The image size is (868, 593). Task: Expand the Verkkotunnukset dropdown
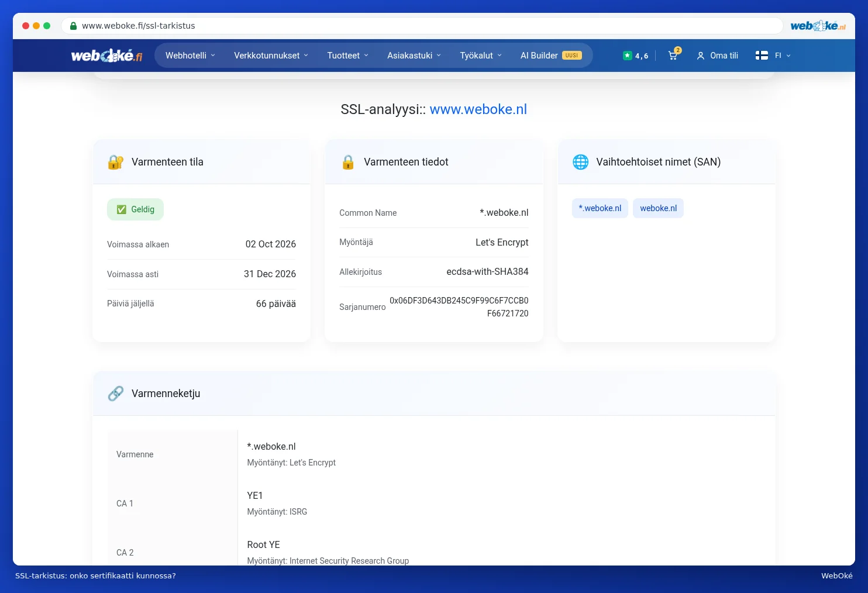[x=271, y=56]
